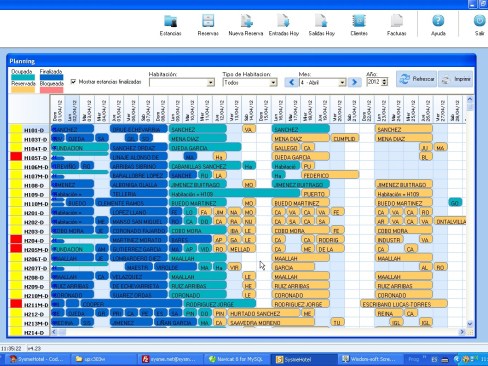Open the Facturas section

point(396,25)
